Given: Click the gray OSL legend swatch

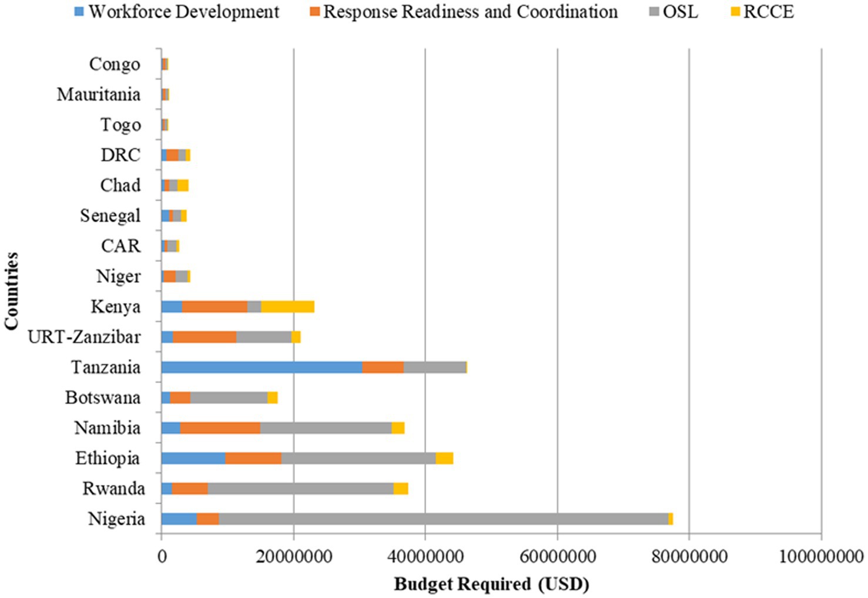Looking at the screenshot, I should coord(654,12).
